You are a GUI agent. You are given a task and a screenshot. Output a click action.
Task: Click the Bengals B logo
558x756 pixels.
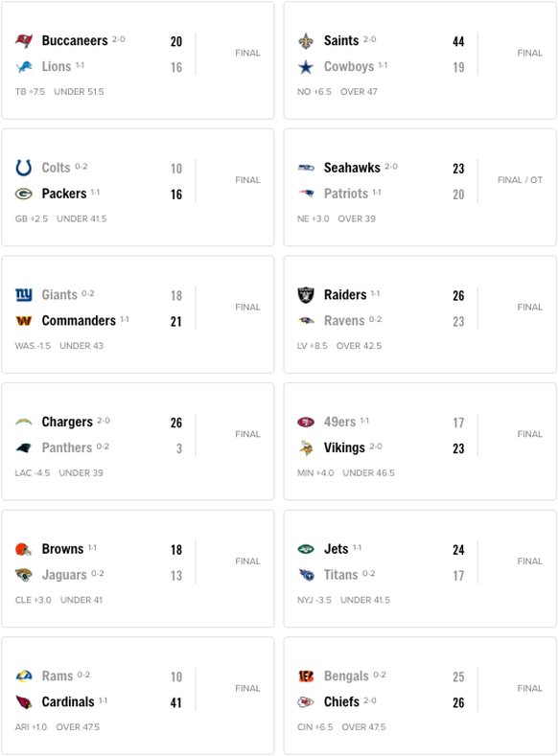point(306,676)
